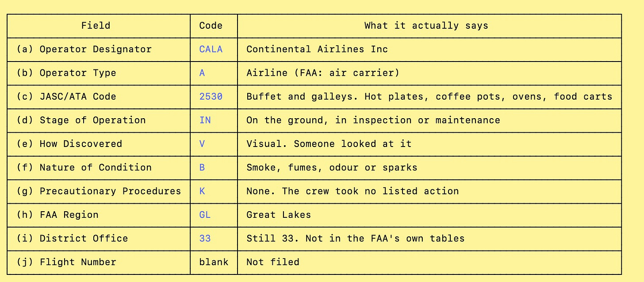Click the B nature of condition code
This screenshot has height=282, width=644.
tap(202, 167)
